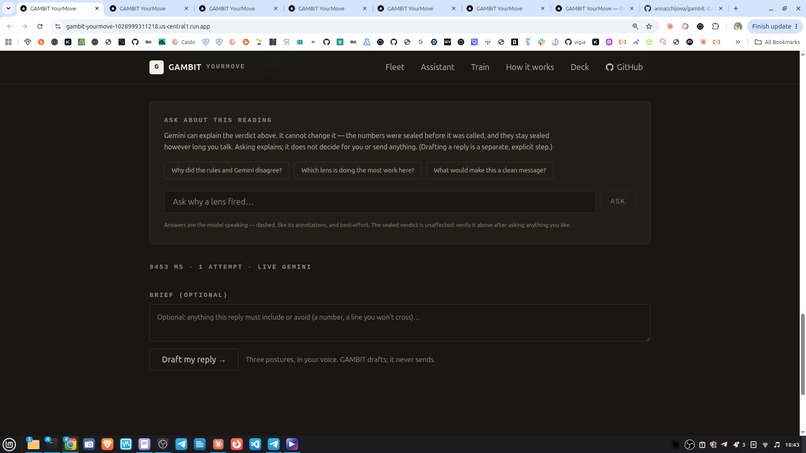Open the apps grid icon in bookmarks bar
This screenshot has height=453, width=806.
tap(8, 42)
